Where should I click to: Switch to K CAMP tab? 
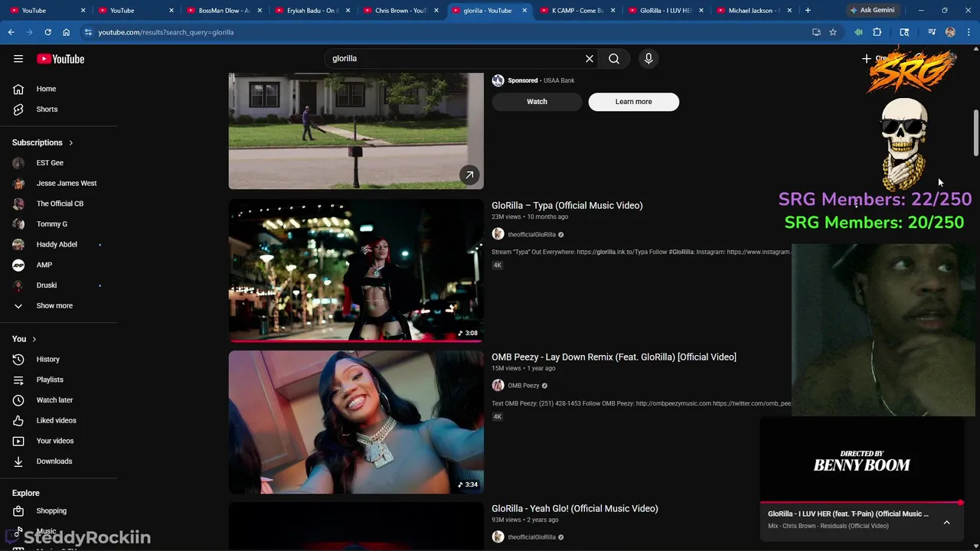click(577, 11)
